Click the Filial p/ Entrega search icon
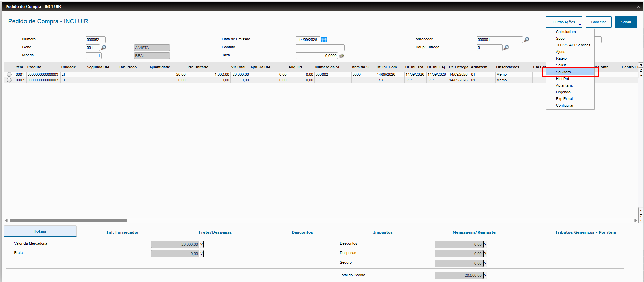The width and height of the screenshot is (644, 282). 506,48
